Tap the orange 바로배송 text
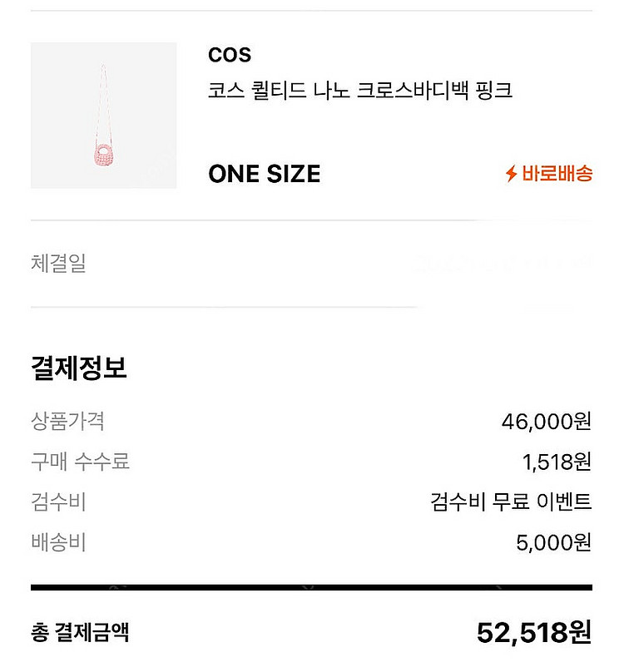Viewport: 624px width, 672px height. 557,174
